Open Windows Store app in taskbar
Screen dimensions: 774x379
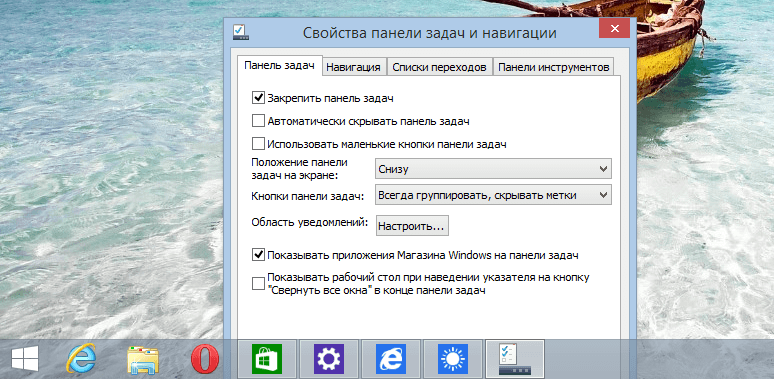click(267, 359)
